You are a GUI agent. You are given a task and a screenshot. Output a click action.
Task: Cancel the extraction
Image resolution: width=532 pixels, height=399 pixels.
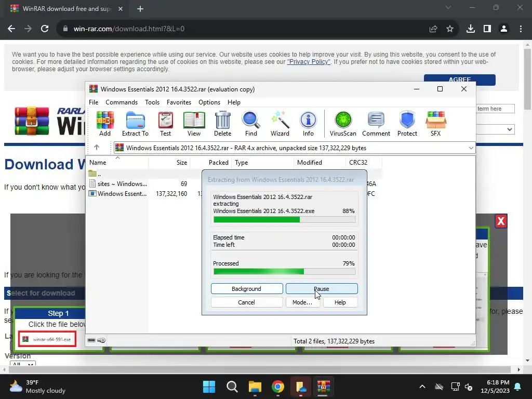click(x=247, y=302)
